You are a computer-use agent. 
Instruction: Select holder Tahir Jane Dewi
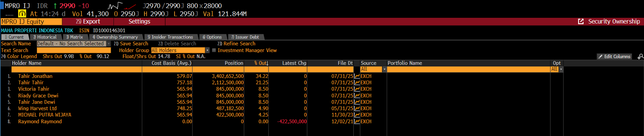37,102
